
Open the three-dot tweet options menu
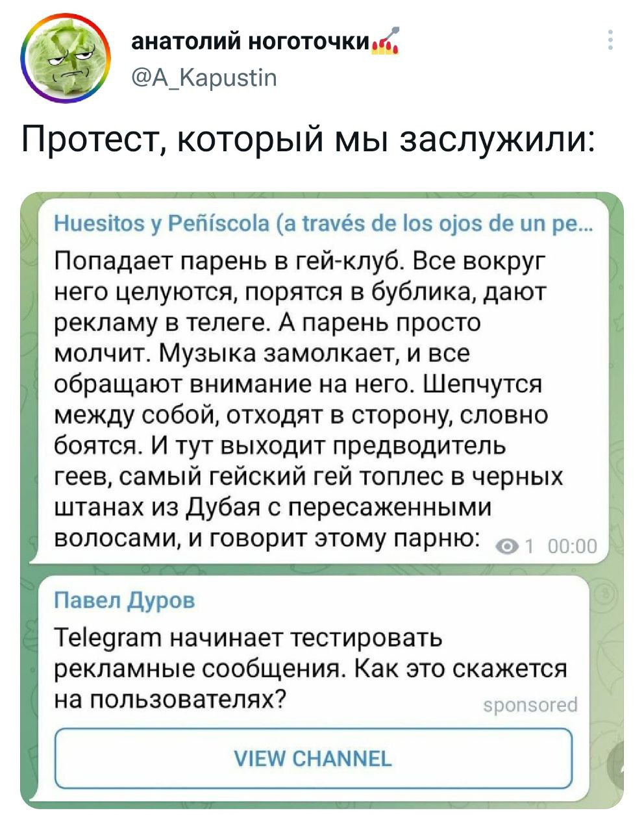610,40
